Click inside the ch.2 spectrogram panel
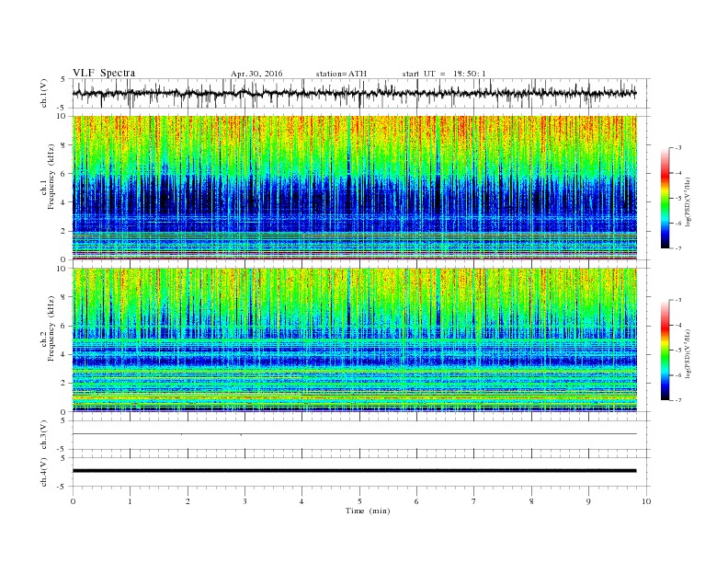The image size is (728, 563). point(354,340)
